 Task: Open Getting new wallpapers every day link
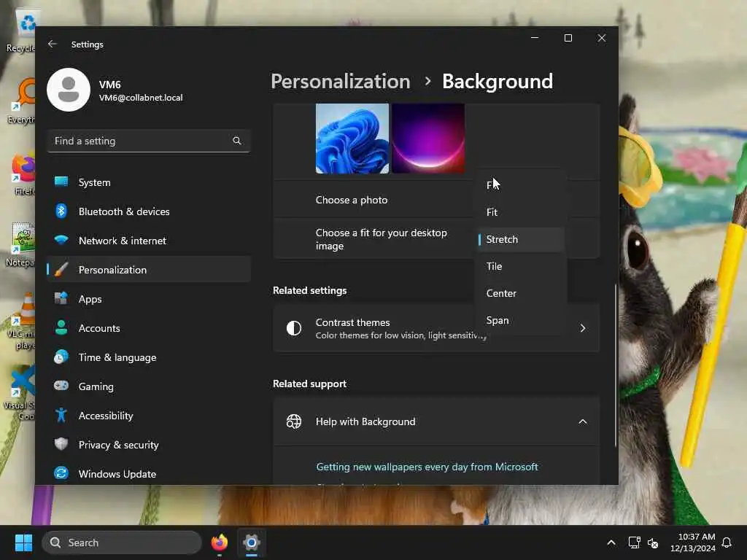click(427, 467)
